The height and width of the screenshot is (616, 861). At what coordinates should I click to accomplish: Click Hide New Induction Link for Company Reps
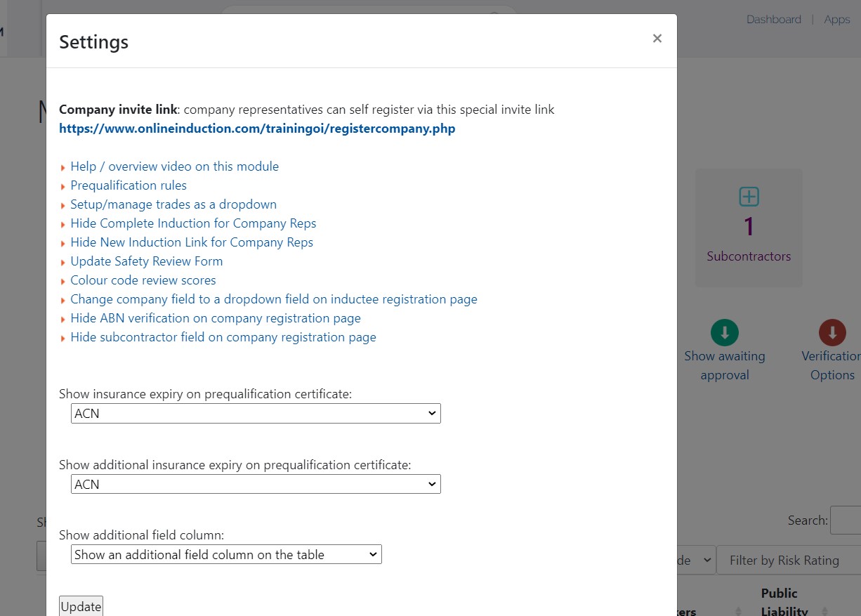[x=192, y=242]
